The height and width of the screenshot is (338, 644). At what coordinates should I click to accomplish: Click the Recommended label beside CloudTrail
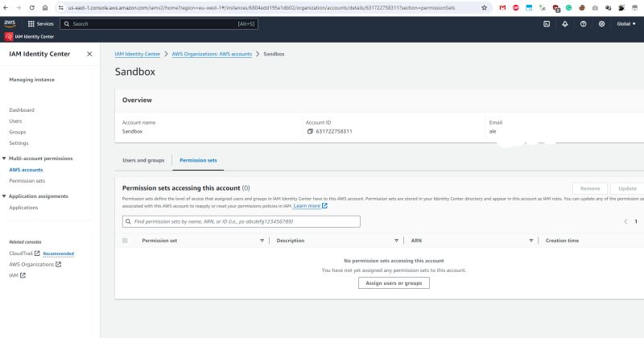tap(58, 253)
